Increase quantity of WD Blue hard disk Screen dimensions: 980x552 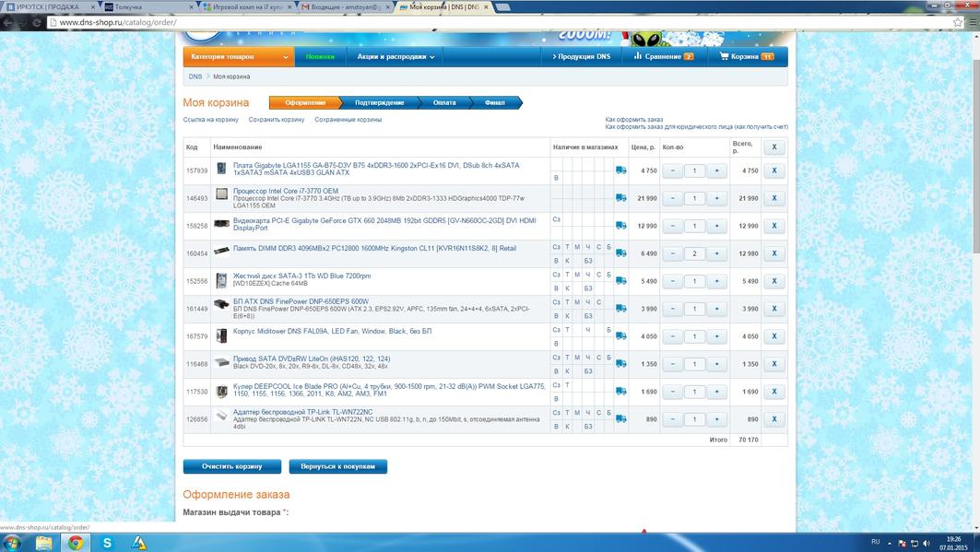coord(717,281)
